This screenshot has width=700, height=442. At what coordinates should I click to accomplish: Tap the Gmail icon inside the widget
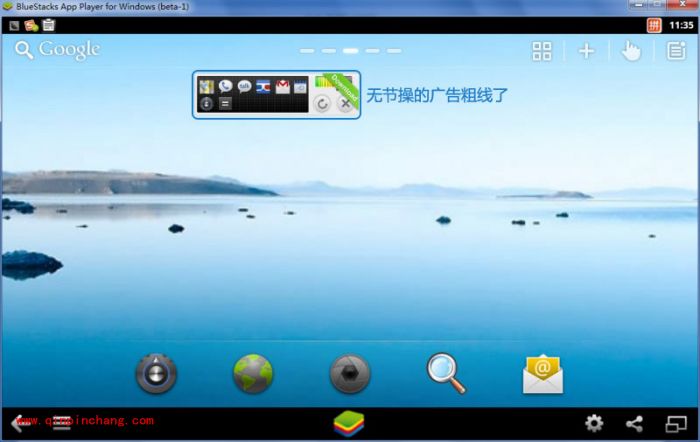tap(282, 86)
